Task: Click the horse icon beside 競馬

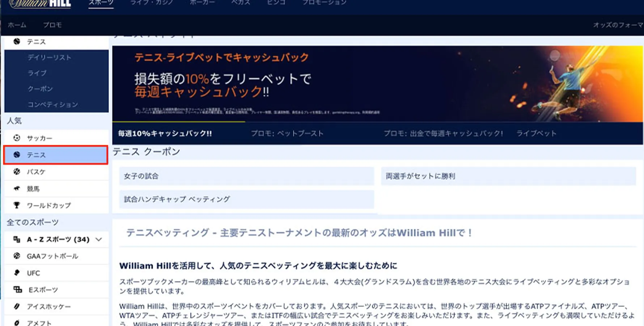Action: click(17, 188)
